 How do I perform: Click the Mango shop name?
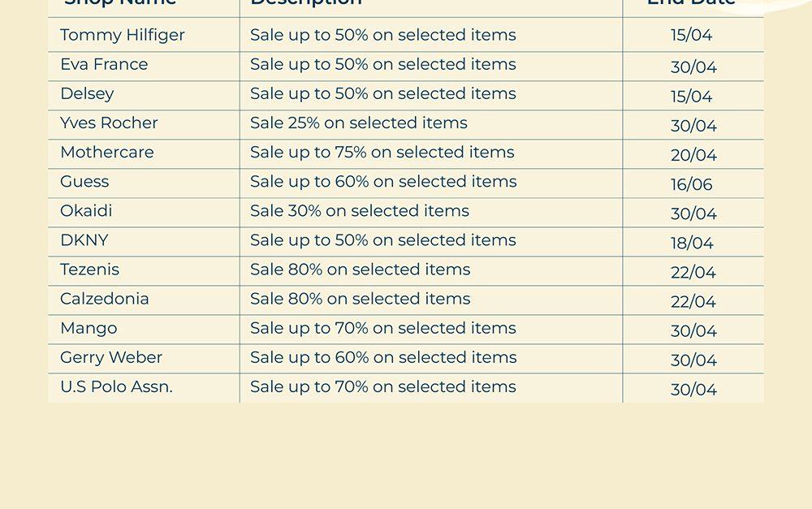[x=89, y=328]
